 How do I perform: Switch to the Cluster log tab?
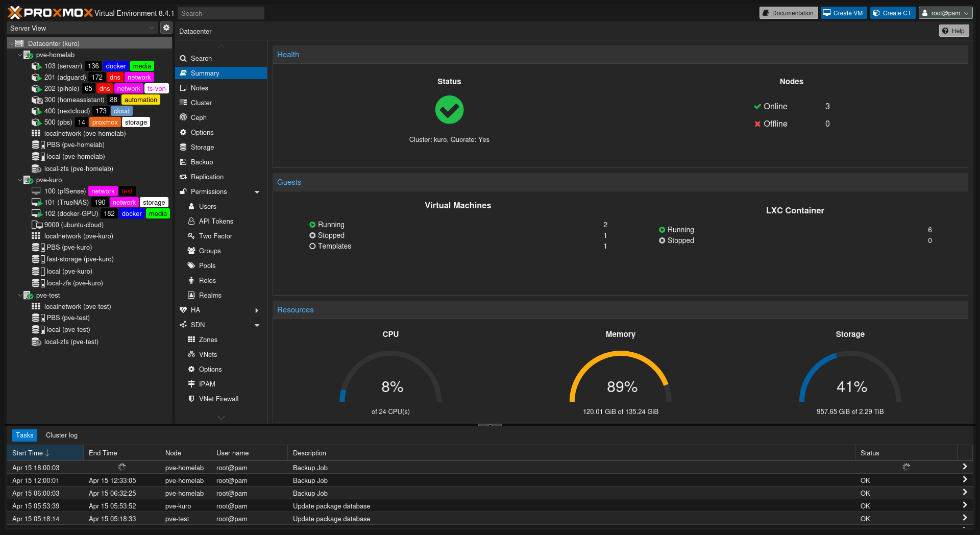[x=61, y=435]
